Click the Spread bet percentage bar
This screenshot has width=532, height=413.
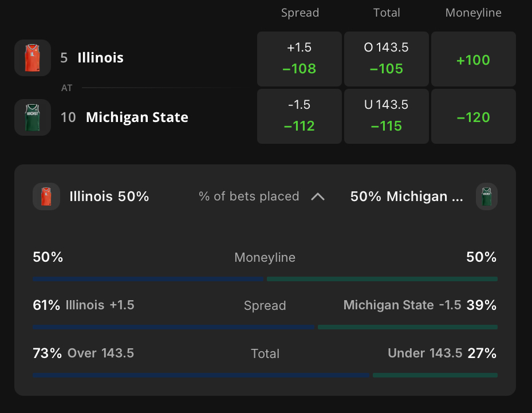[x=265, y=327]
